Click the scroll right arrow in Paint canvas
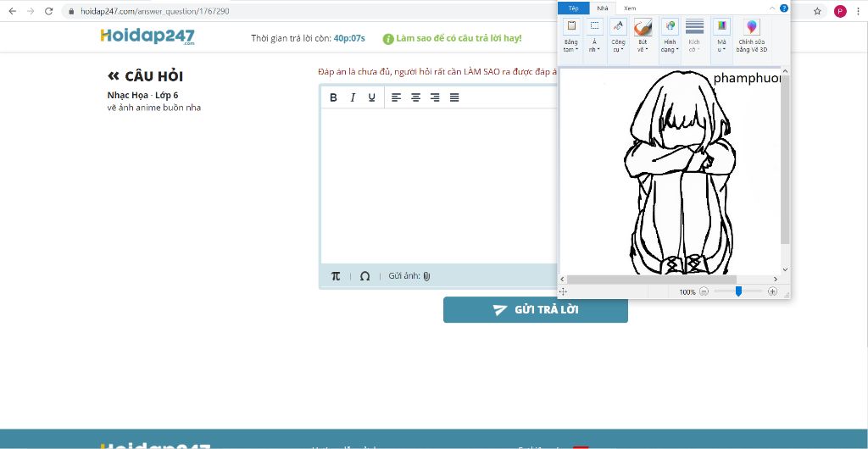The height and width of the screenshot is (449, 868). point(776,280)
